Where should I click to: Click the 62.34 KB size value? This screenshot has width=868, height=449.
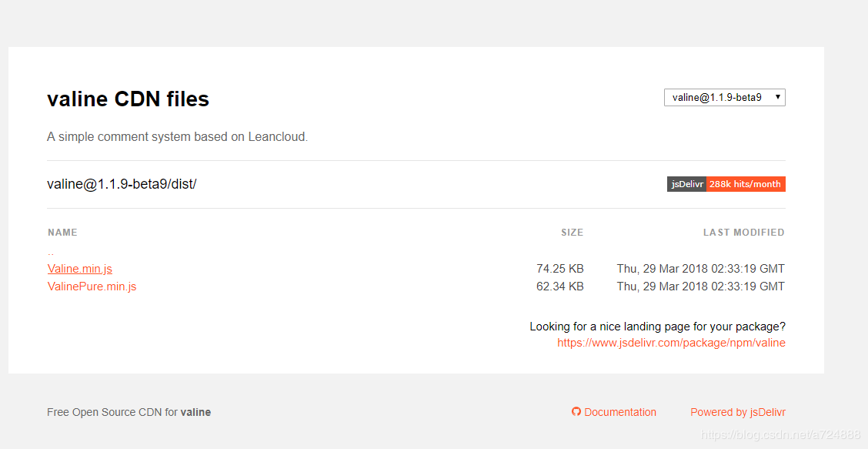click(x=559, y=286)
